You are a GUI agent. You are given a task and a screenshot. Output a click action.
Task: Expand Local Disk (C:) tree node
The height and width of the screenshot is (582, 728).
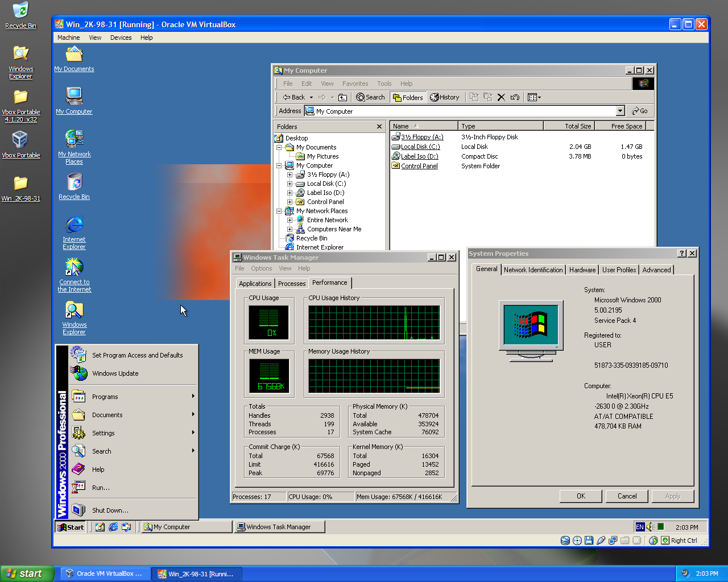coord(290,184)
